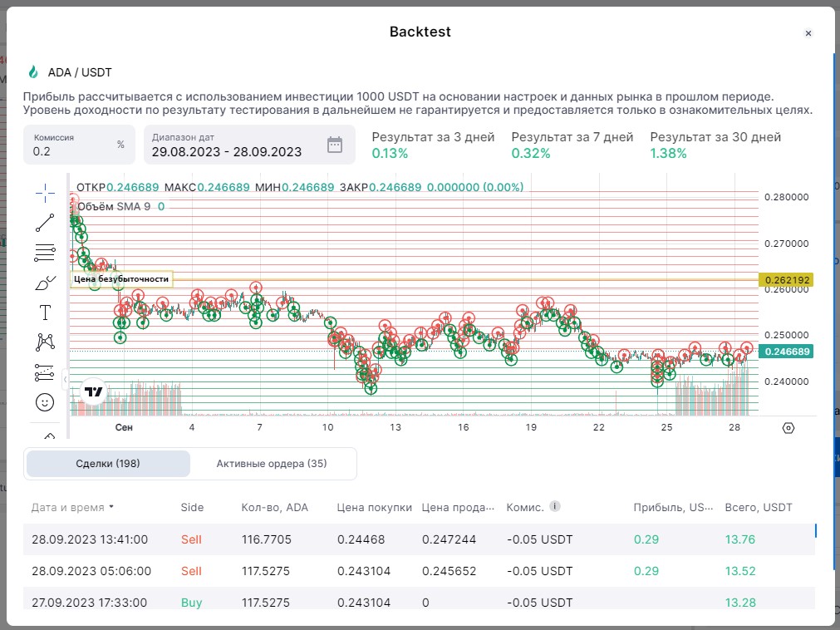
Task: Click the ADA / USDT pair title
Action: click(x=80, y=72)
